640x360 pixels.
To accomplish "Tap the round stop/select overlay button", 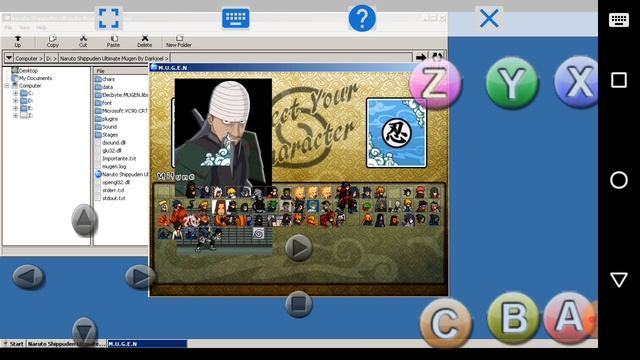I will click(x=299, y=304).
